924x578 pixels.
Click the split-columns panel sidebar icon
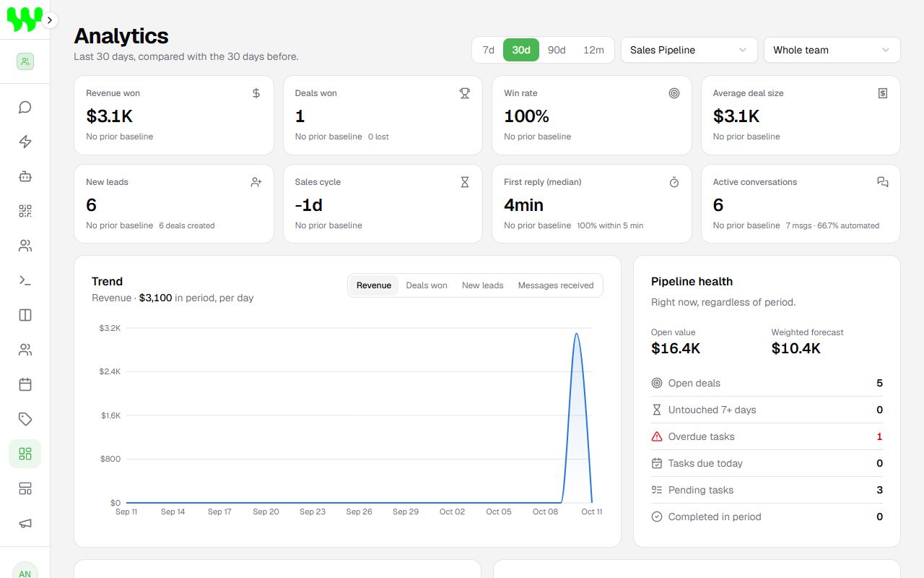pos(25,315)
